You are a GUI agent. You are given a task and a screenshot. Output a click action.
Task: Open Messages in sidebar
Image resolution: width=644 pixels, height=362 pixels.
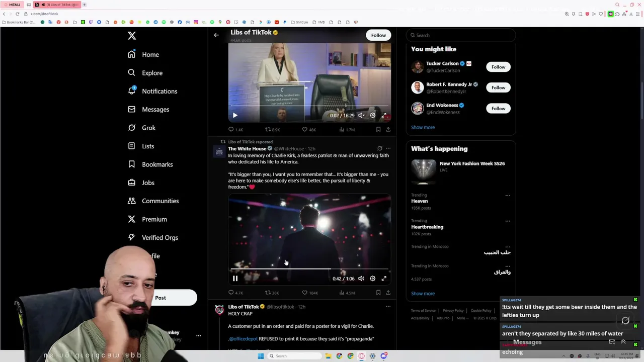149,109
